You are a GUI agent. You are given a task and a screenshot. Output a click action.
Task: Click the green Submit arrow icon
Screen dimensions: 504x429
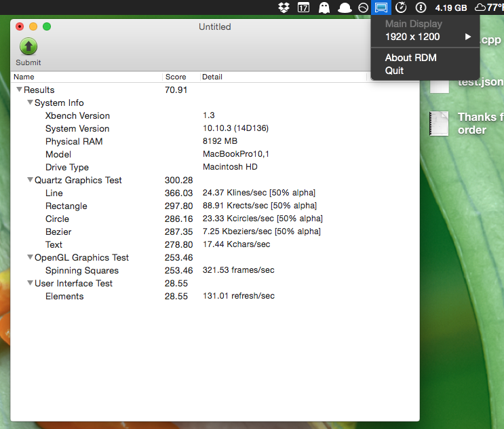28,47
